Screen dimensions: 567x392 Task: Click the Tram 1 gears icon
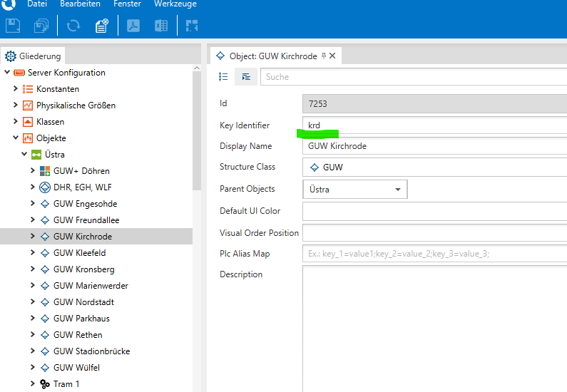coord(45,383)
